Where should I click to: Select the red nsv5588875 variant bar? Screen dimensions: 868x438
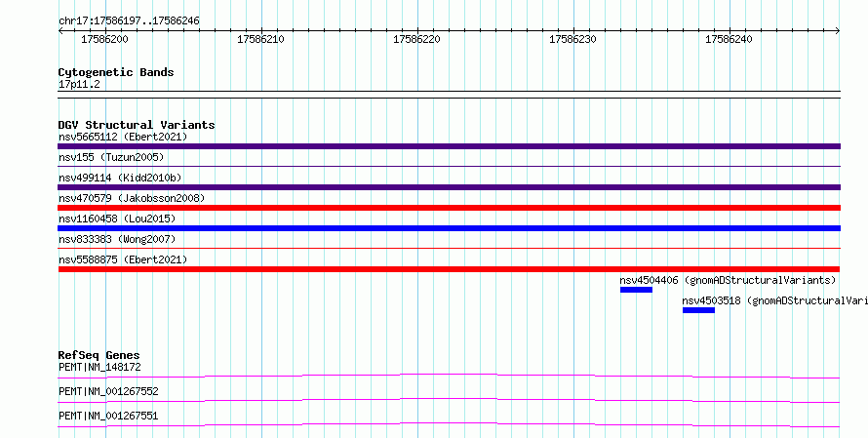[449, 269]
